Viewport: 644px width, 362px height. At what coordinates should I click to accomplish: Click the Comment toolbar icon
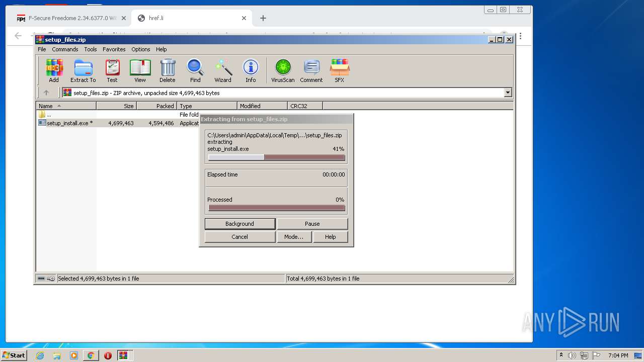pos(311,71)
